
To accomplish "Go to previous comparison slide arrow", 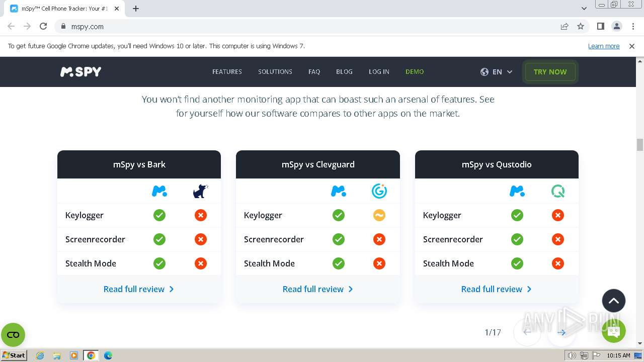I will click(x=527, y=332).
